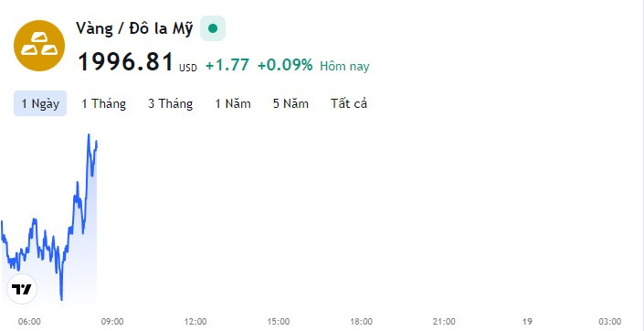The image size is (644, 331).
Task: Click the TradingView logo badge
Action: (x=22, y=290)
